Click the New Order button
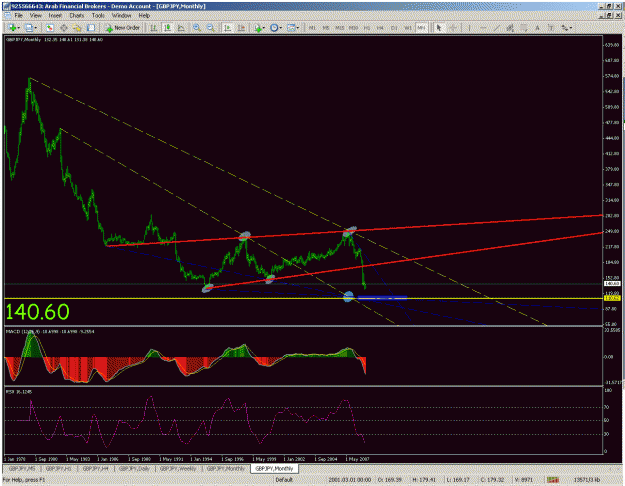 point(123,28)
